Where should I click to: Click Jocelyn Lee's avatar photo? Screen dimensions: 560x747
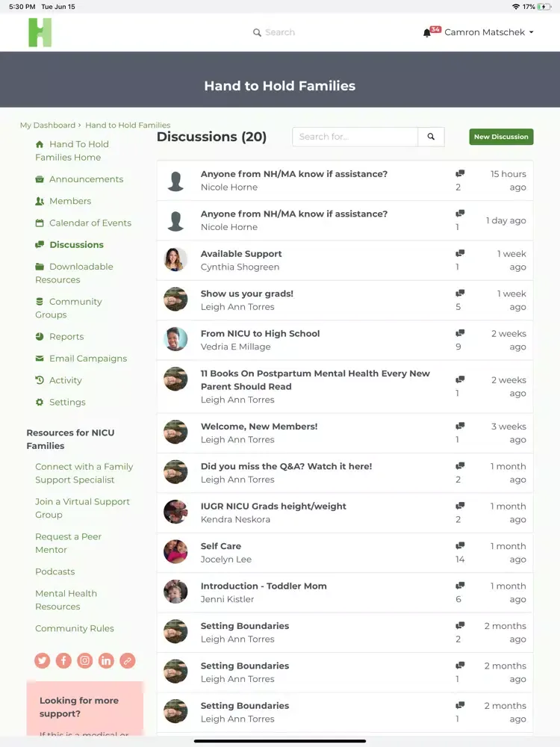pyautogui.click(x=175, y=552)
